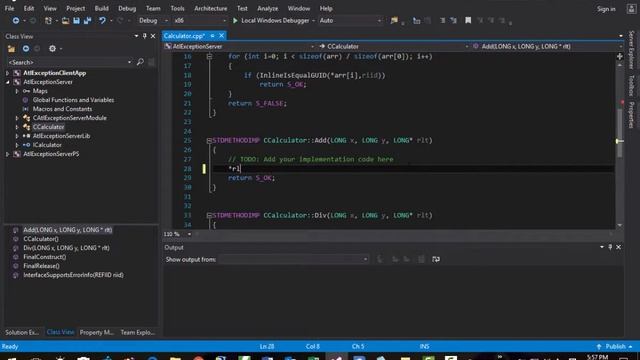
Task: Click the Open File folder icon
Action: pos(65,20)
